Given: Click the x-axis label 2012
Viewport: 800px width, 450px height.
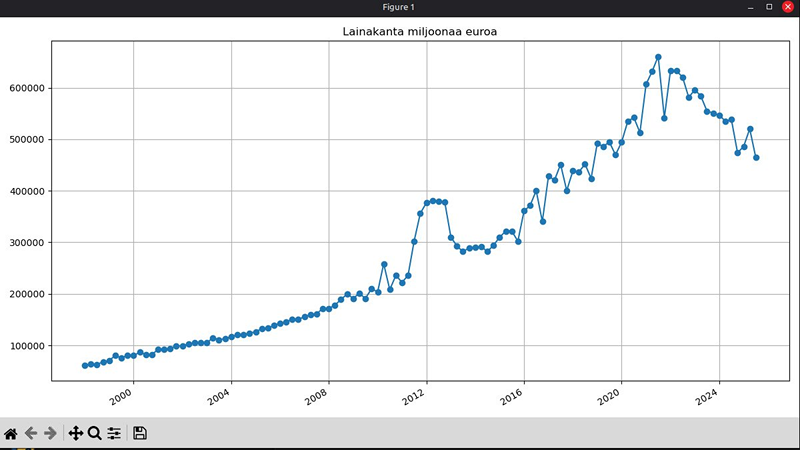Looking at the screenshot, I should pyautogui.click(x=413, y=397).
